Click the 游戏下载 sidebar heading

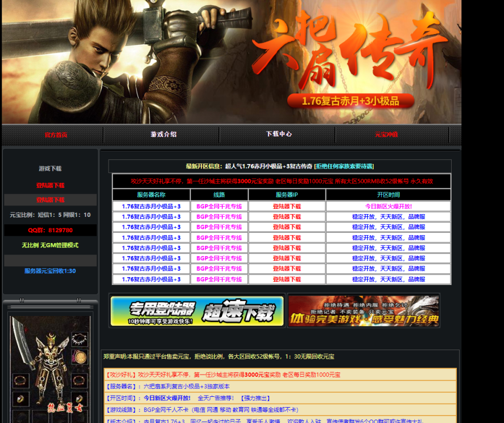pos(50,169)
